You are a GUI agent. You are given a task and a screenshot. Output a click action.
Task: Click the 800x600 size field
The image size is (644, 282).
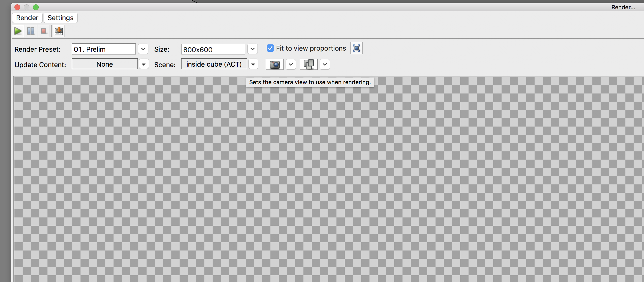(213, 49)
